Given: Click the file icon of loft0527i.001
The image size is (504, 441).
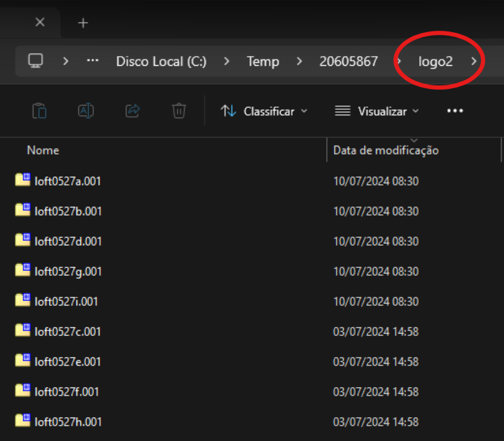Looking at the screenshot, I should (23, 300).
